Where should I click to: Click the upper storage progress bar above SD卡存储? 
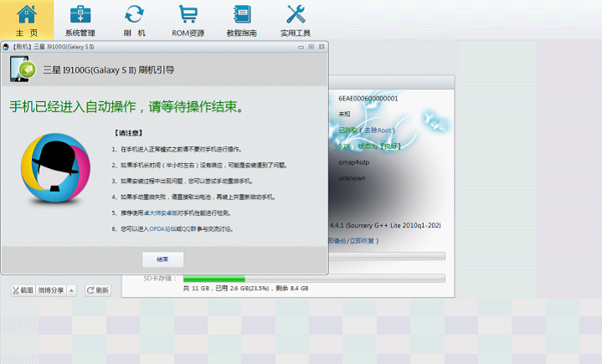click(387, 256)
